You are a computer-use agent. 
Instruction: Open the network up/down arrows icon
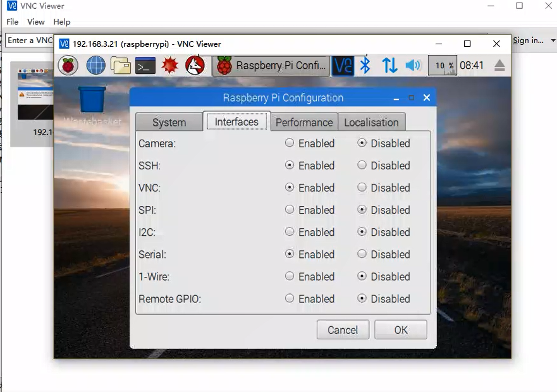pos(389,65)
